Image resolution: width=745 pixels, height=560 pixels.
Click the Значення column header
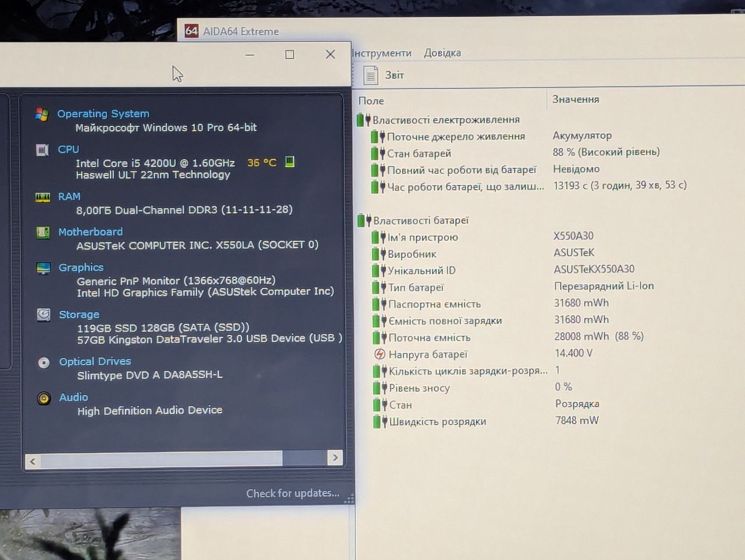[x=576, y=99]
